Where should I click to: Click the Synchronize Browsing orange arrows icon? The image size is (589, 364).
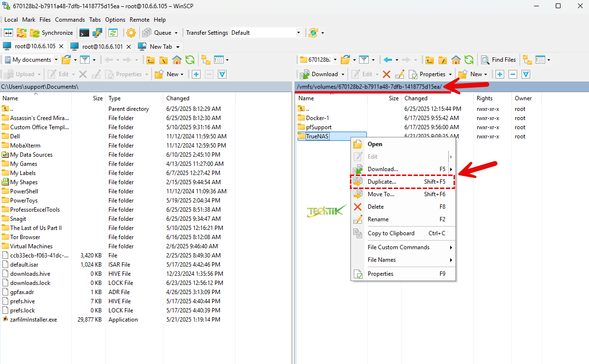22,33
